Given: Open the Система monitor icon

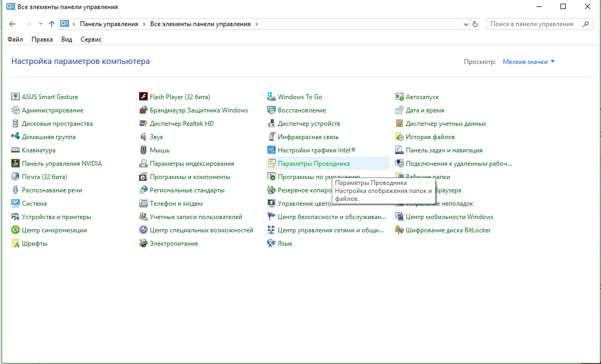Looking at the screenshot, I should pos(15,204).
